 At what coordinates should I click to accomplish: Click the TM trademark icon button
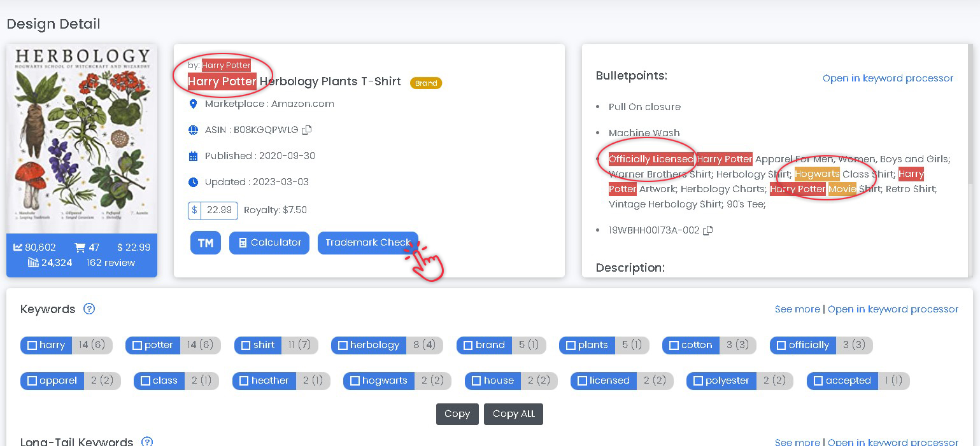point(205,243)
